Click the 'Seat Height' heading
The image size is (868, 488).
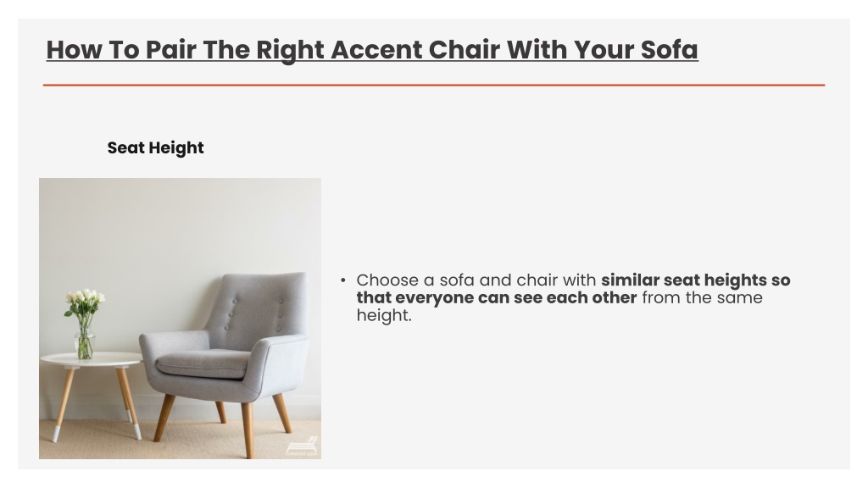[x=156, y=147]
